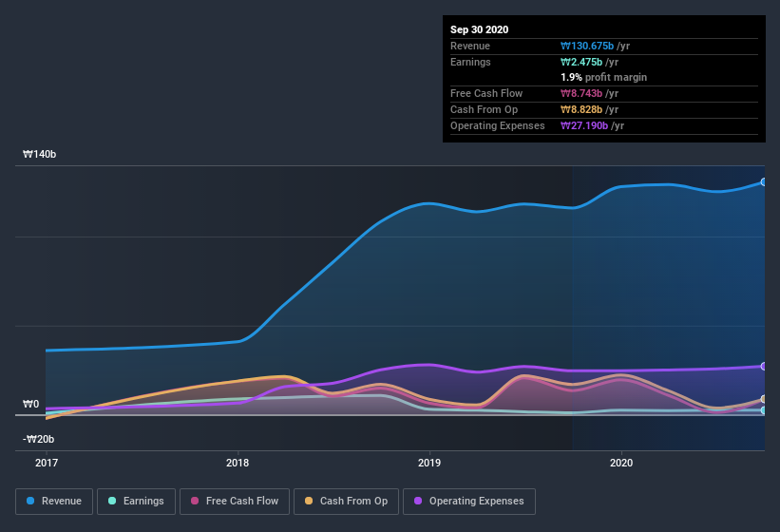Click the Earnings endpoint marker on the teal line
Screen dimensions: 780x532
(x=763, y=410)
